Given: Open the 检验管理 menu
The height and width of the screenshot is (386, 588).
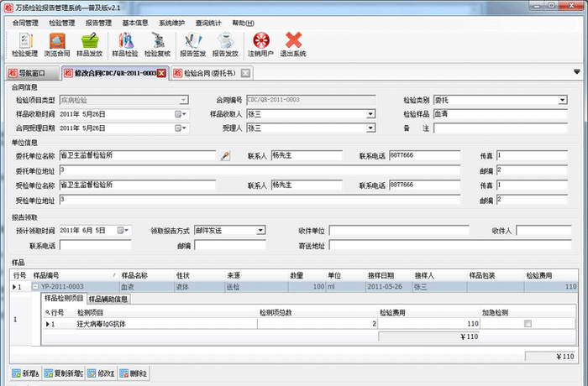Looking at the screenshot, I should click(x=62, y=23).
